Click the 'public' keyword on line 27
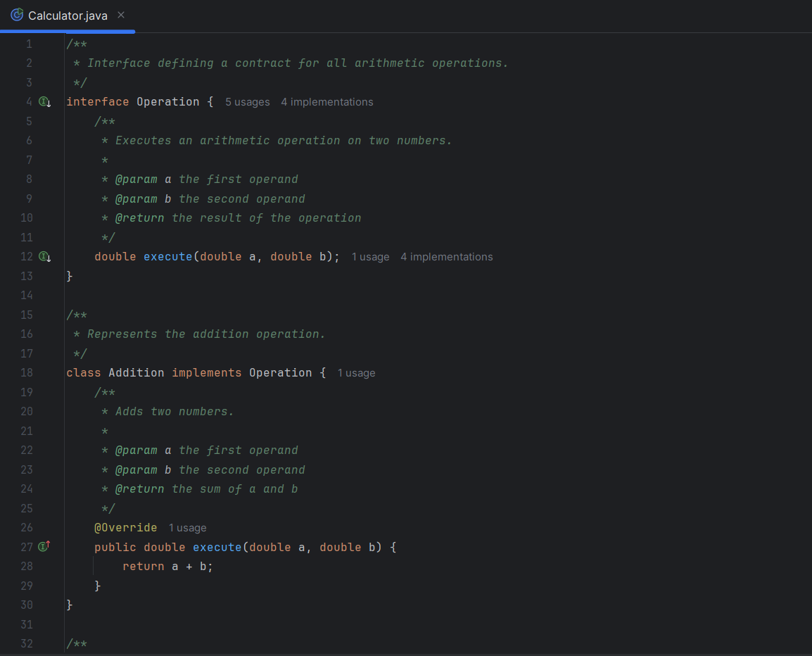812x656 pixels. (115, 547)
